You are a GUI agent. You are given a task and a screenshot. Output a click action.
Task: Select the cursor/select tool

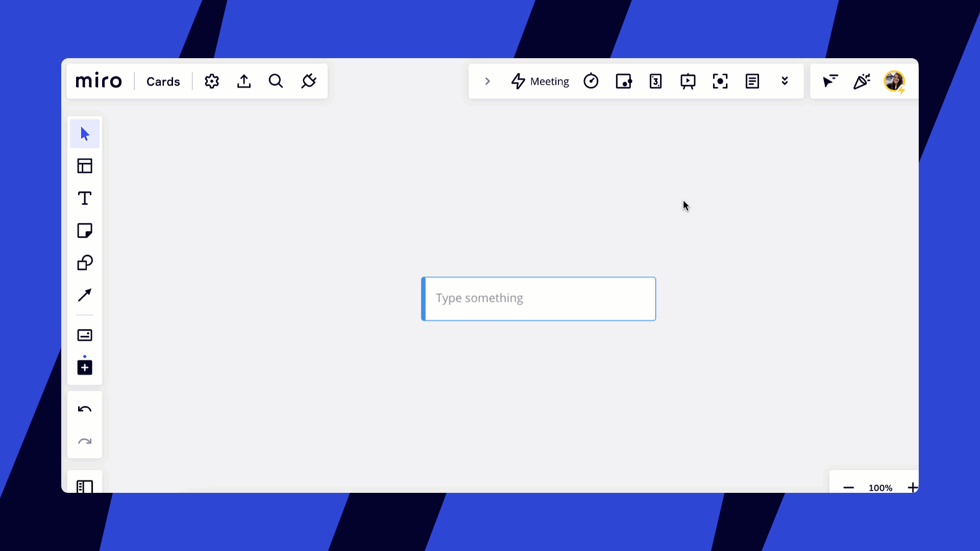[85, 134]
